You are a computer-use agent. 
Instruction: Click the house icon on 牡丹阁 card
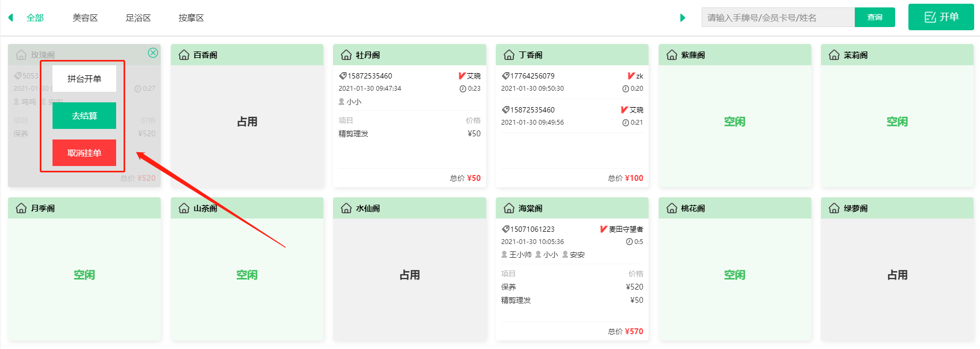coord(346,55)
